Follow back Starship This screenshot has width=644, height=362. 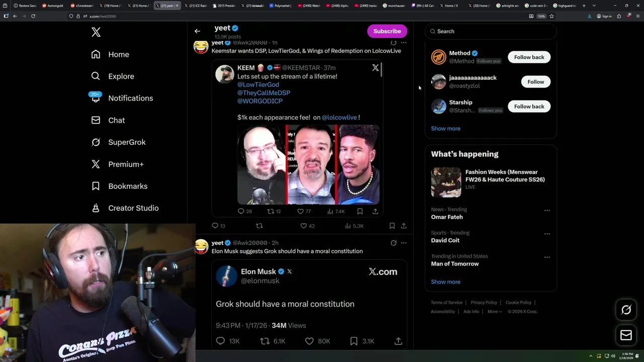(529, 106)
